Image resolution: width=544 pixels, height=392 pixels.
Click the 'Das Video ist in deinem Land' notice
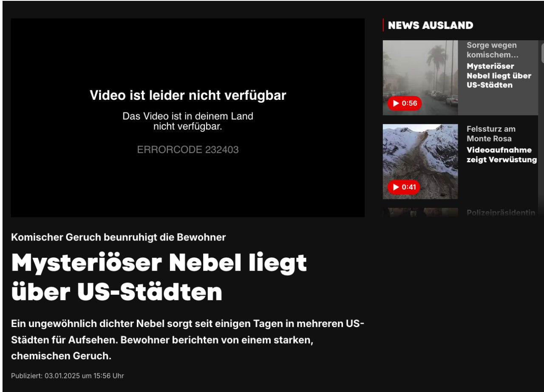pos(188,121)
